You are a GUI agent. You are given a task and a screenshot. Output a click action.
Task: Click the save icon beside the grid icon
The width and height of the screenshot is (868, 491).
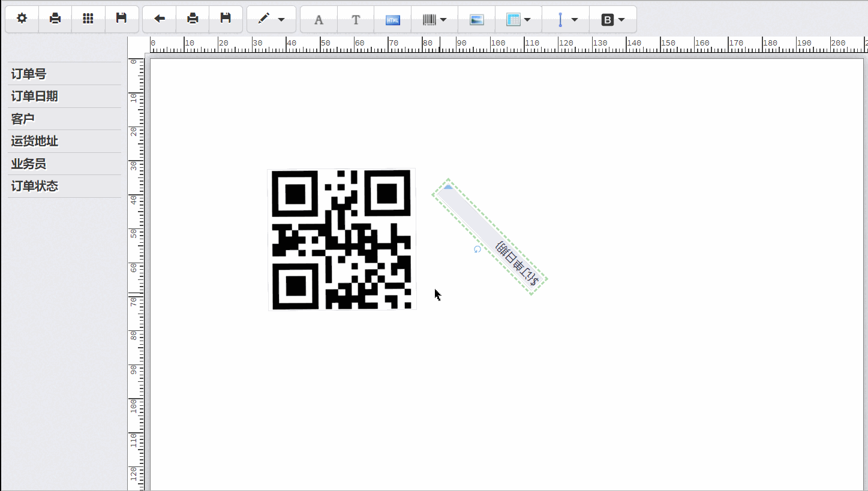[x=122, y=19]
